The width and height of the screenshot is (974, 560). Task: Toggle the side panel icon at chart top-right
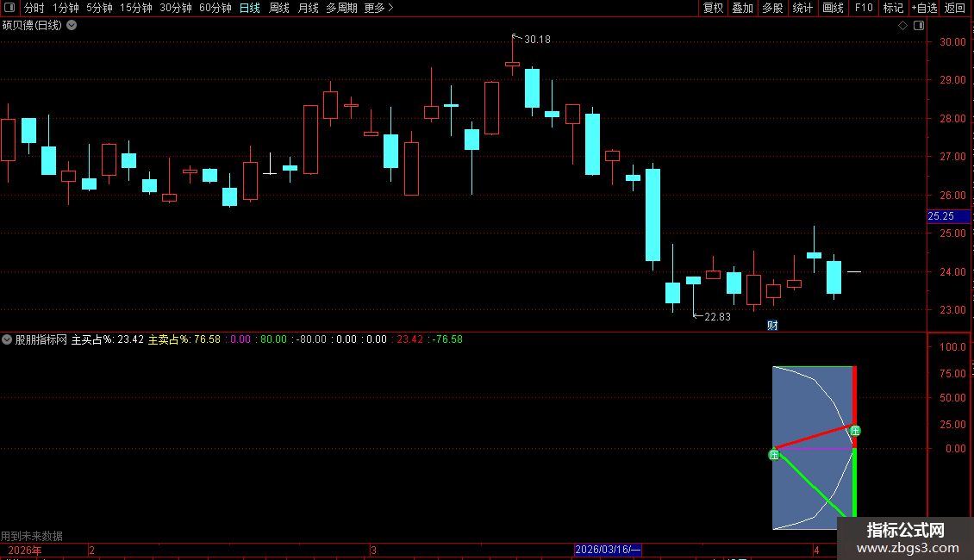pos(920,26)
